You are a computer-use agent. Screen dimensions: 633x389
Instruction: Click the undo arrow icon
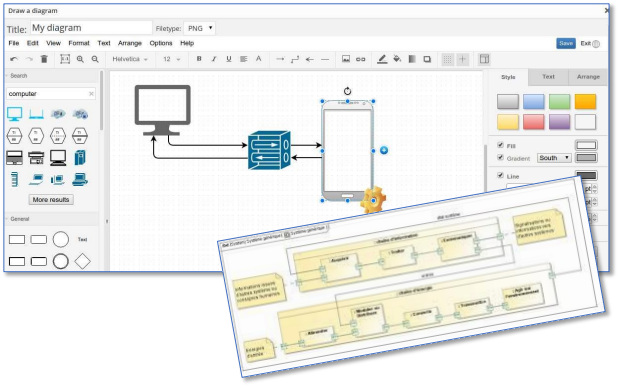(x=14, y=59)
